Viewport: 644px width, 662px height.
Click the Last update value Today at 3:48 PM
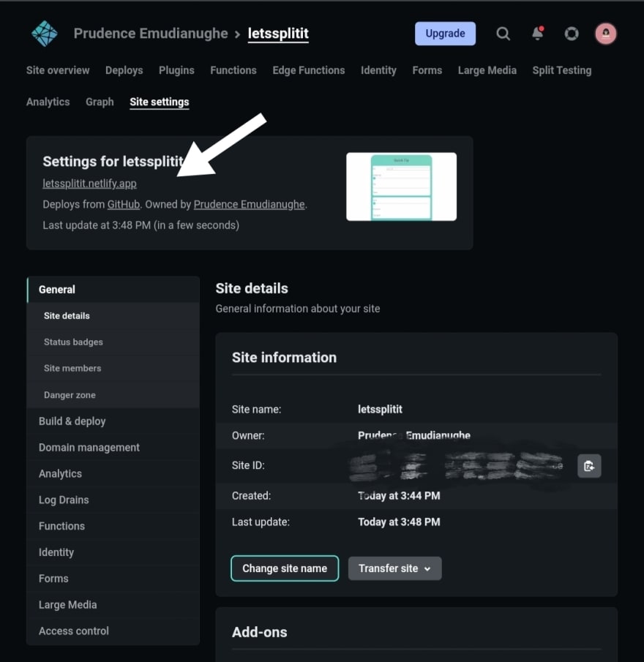(399, 522)
